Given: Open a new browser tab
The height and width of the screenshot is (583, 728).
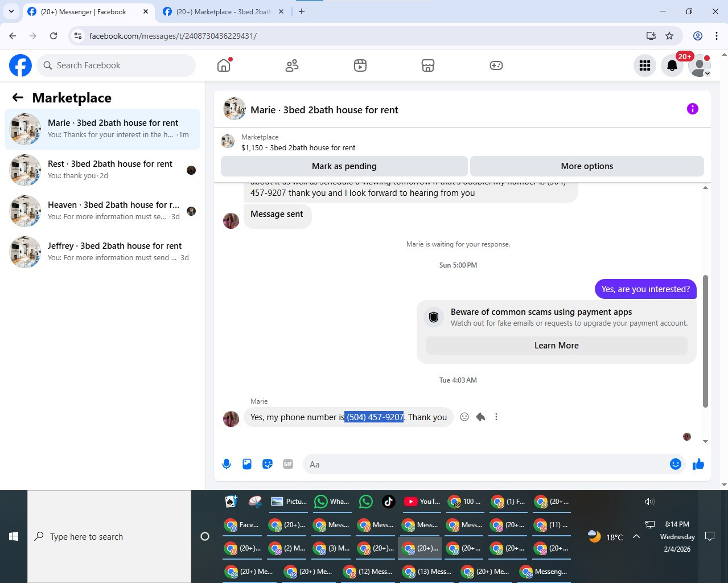Looking at the screenshot, I should pos(302,11).
